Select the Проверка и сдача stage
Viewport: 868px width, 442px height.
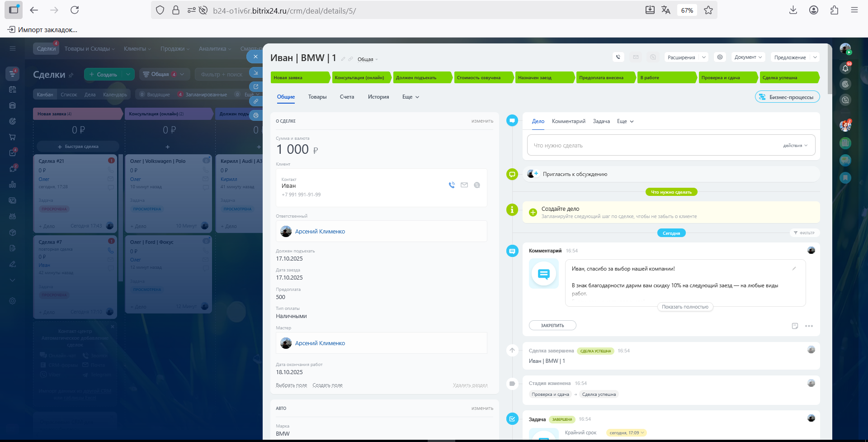(728, 78)
